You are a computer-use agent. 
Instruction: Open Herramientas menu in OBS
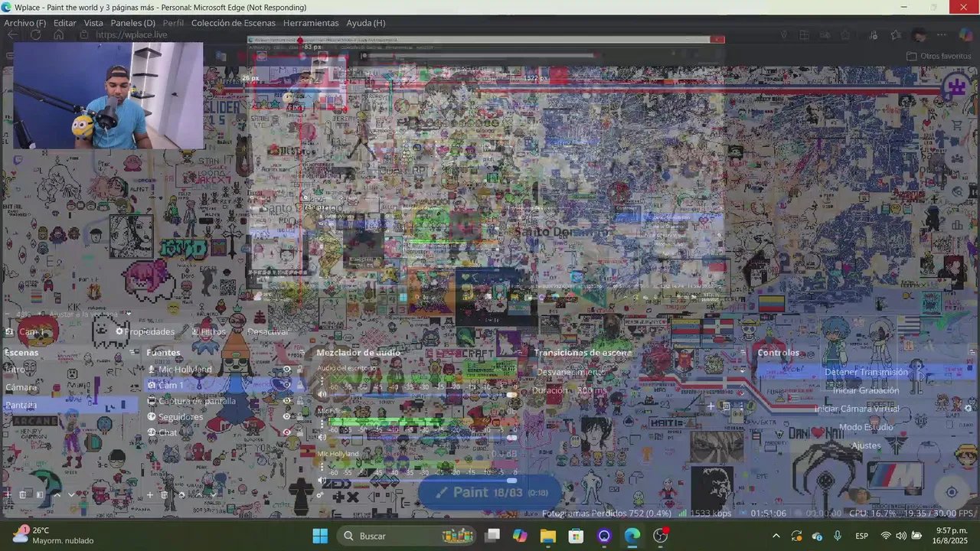(x=311, y=23)
